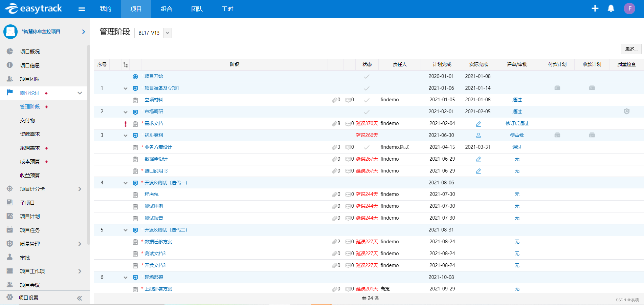Open 项目概况 in the sidebar
The height and width of the screenshot is (305, 644).
coord(30,52)
